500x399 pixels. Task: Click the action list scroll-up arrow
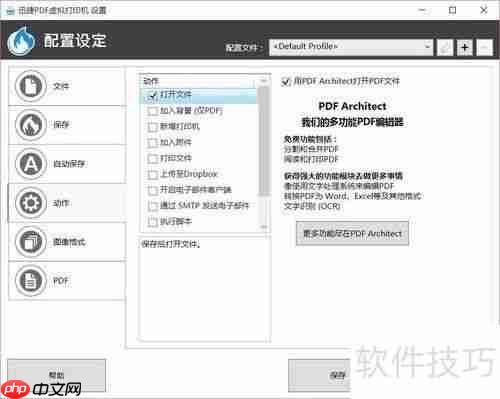tap(264, 81)
